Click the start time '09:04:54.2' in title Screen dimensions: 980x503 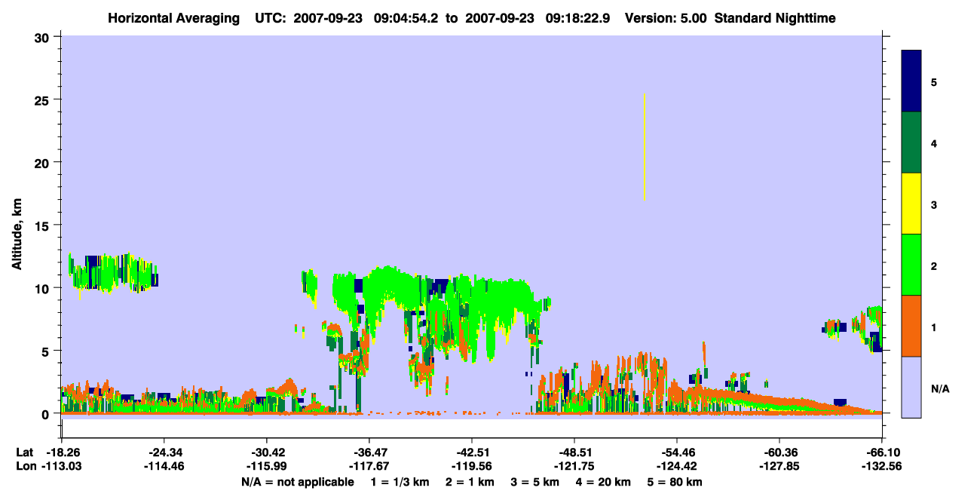[407, 18]
